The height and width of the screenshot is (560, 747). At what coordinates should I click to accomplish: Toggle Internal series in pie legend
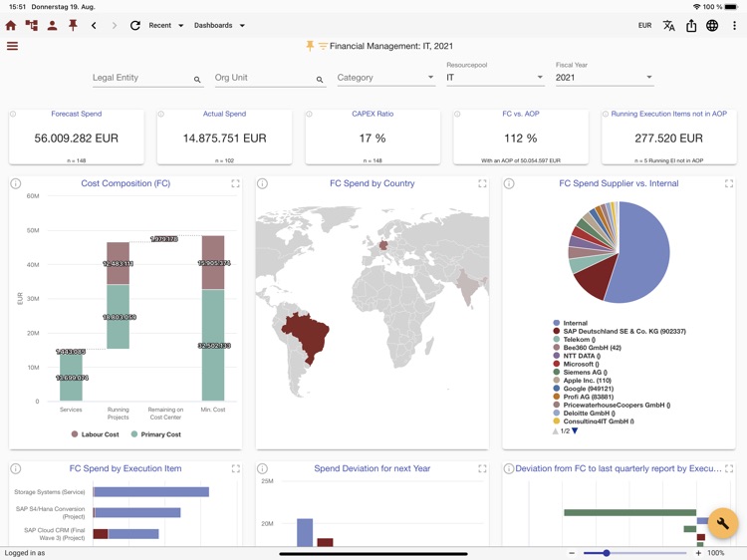(571, 323)
